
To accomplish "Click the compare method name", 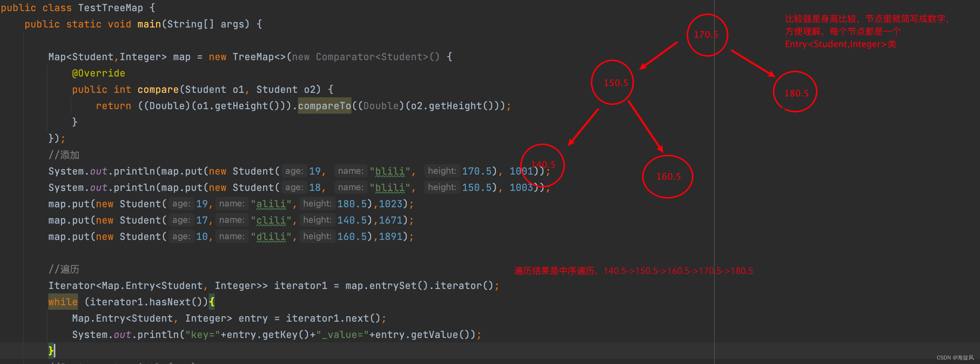I will pyautogui.click(x=158, y=90).
